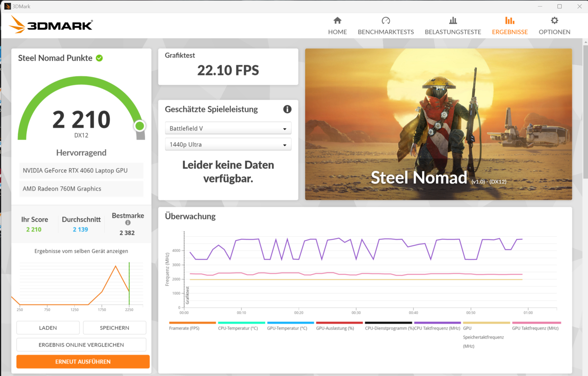Click the 3DMark logo
Screen dimensions: 588x376
pyautogui.click(x=51, y=25)
